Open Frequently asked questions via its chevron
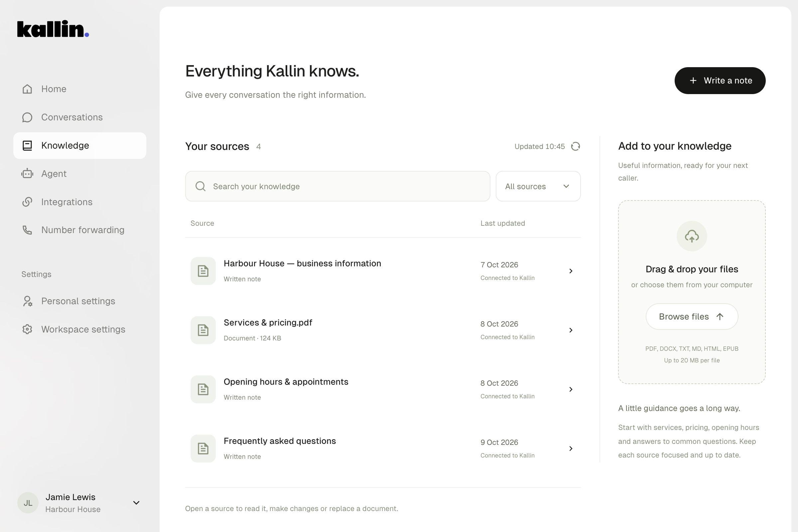This screenshot has width=798, height=532. (571, 449)
